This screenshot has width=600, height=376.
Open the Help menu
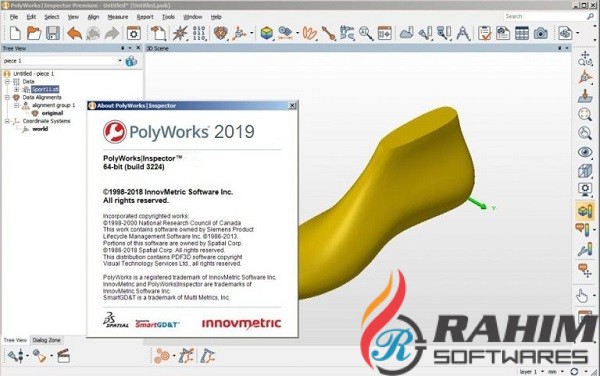point(216,17)
